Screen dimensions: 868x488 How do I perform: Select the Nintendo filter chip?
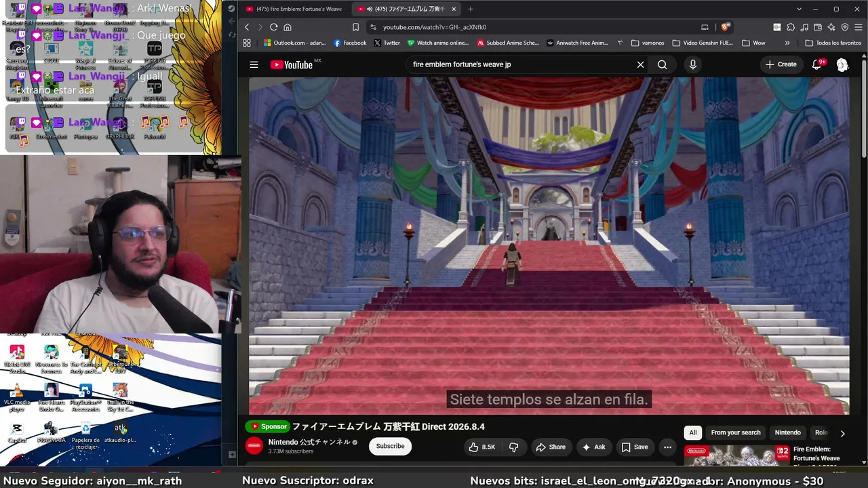(x=788, y=432)
